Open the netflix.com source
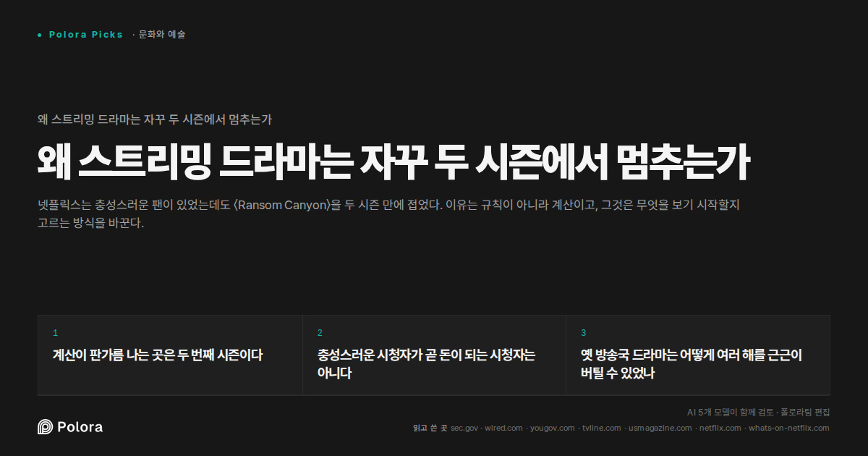868x456 pixels. [720, 428]
